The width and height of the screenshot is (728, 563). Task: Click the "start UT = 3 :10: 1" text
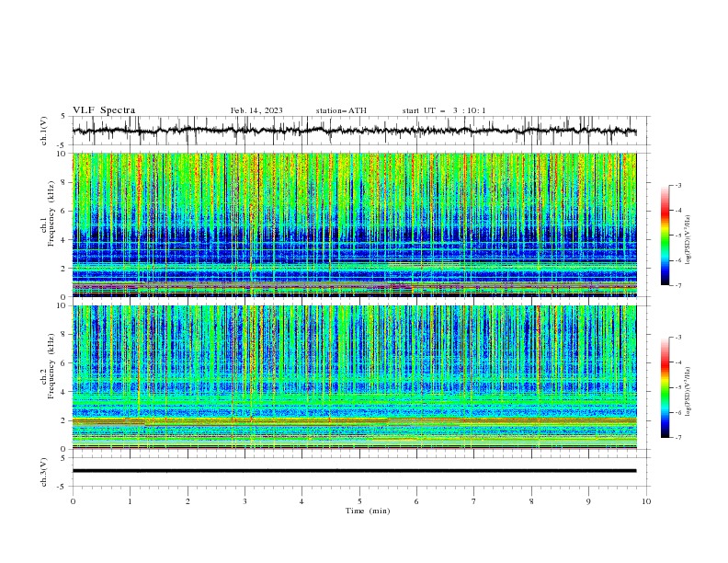(444, 110)
